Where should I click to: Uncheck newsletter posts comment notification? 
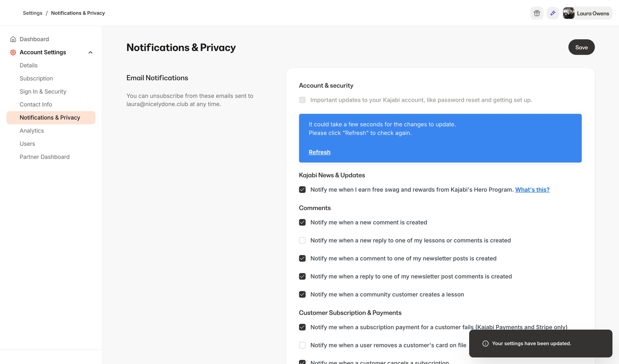302,258
